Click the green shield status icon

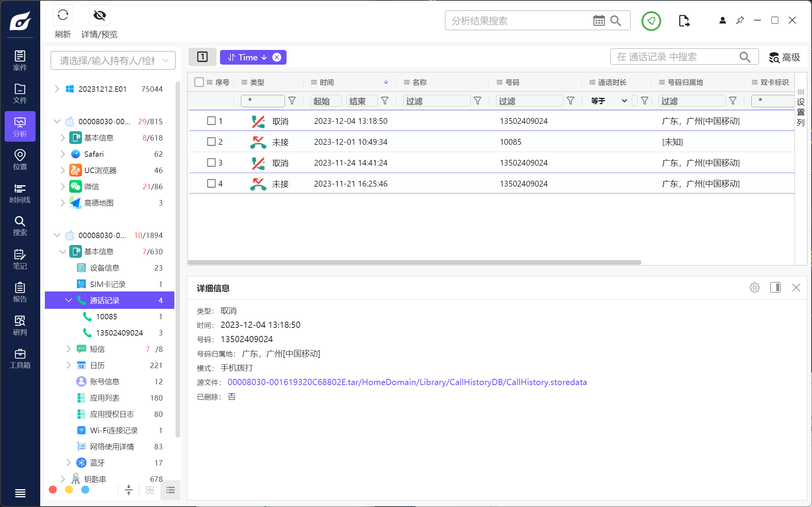pos(651,21)
